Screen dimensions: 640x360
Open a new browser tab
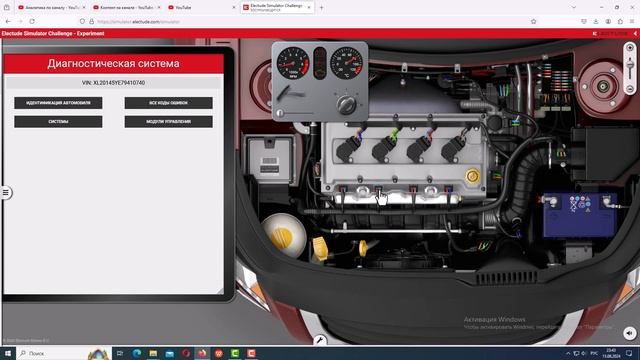pyautogui.click(x=322, y=7)
